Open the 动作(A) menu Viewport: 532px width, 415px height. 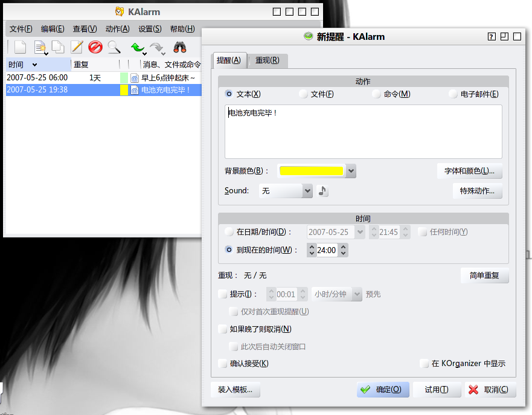(117, 29)
